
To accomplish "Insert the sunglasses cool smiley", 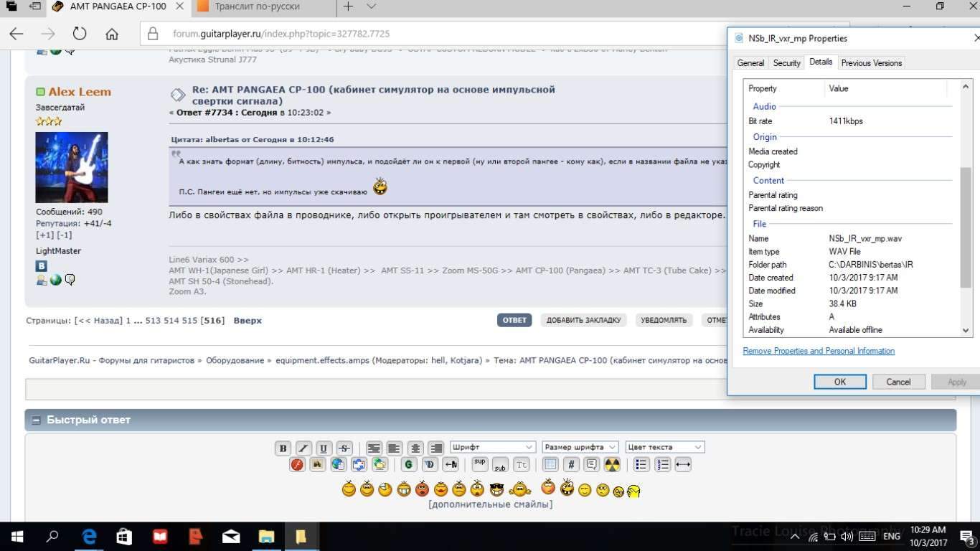I will click(496, 490).
